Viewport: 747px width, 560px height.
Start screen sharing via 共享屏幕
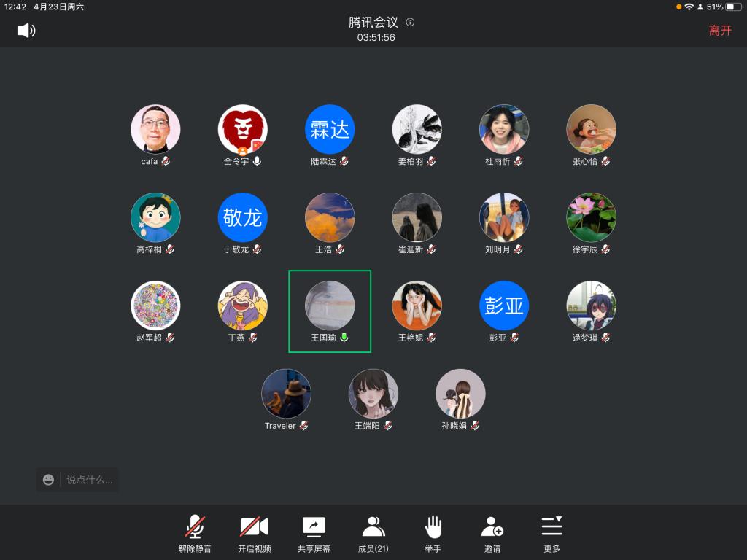[x=314, y=534]
